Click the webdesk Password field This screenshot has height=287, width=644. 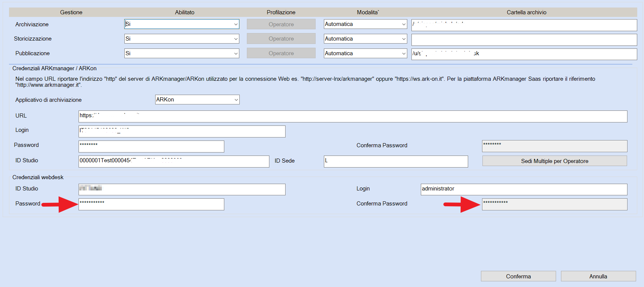point(151,204)
